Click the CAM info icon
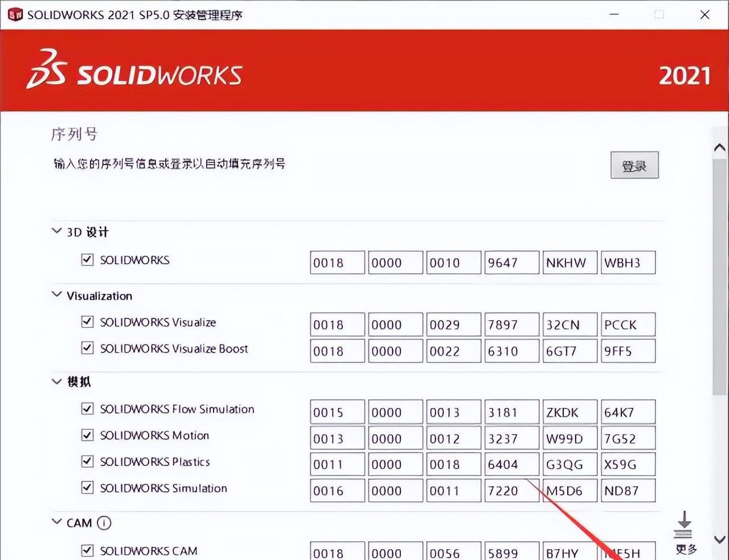The height and width of the screenshot is (560, 729). click(104, 523)
